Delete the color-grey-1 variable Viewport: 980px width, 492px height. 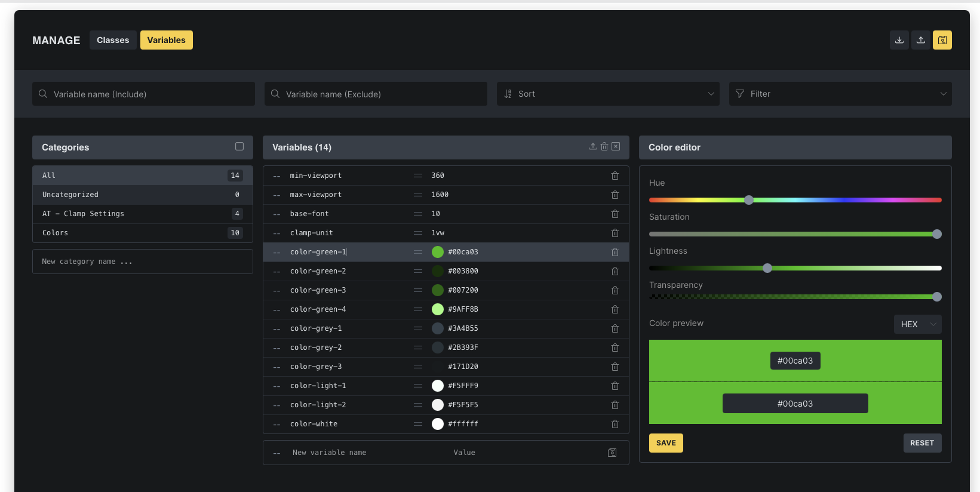615,328
